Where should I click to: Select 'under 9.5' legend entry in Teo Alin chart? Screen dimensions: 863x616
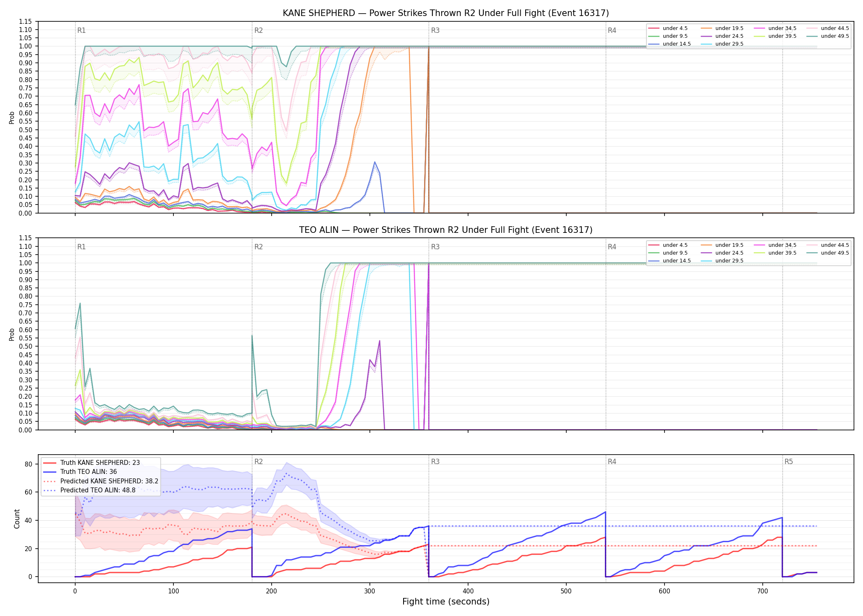pyautogui.click(x=668, y=253)
